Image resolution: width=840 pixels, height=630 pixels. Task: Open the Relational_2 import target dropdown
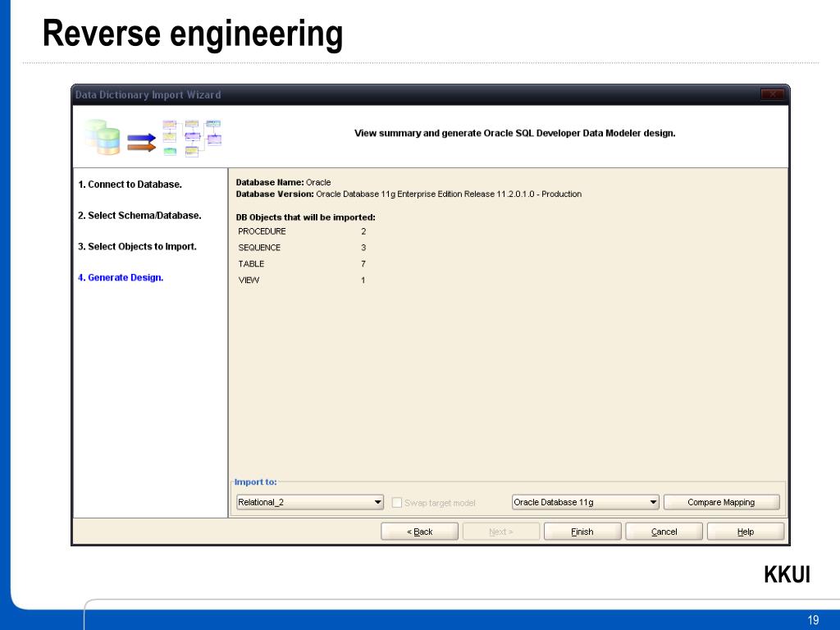[x=310, y=502]
